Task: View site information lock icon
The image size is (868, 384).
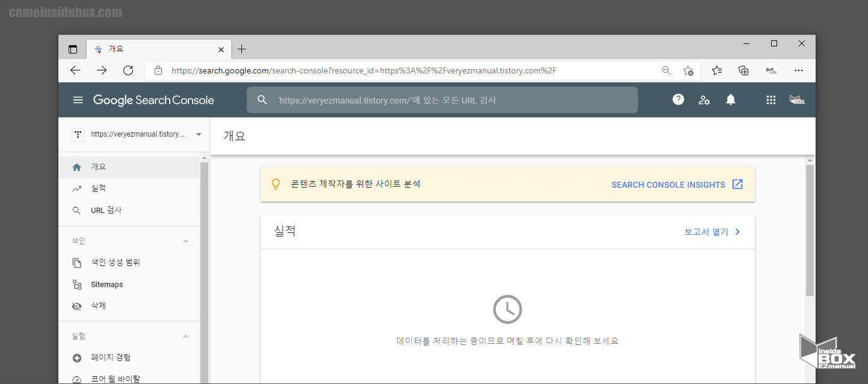Action: (158, 70)
